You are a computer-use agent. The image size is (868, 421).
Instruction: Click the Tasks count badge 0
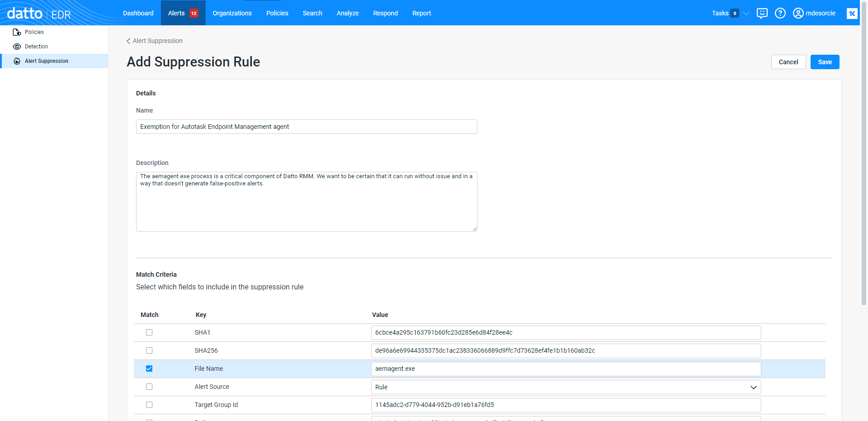tap(735, 13)
